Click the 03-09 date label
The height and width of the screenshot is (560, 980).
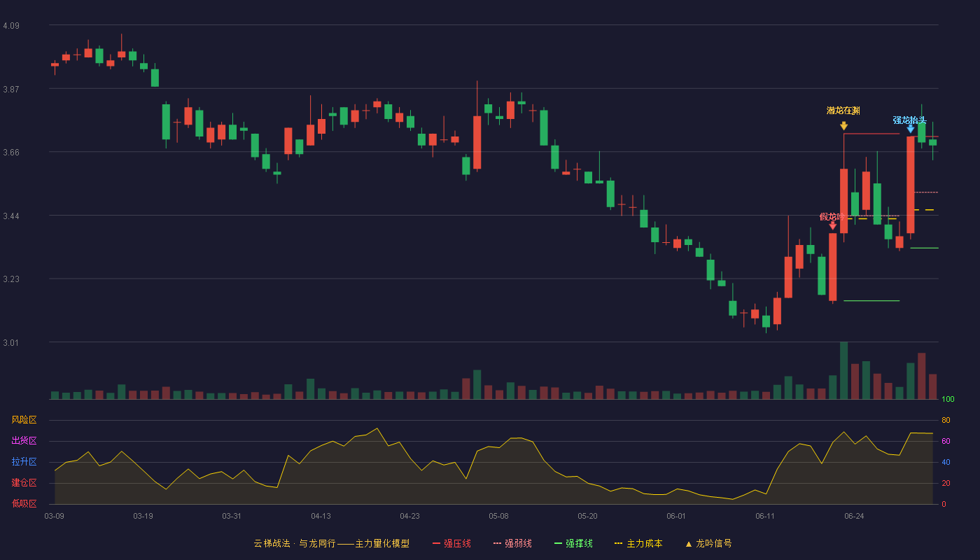tap(54, 516)
